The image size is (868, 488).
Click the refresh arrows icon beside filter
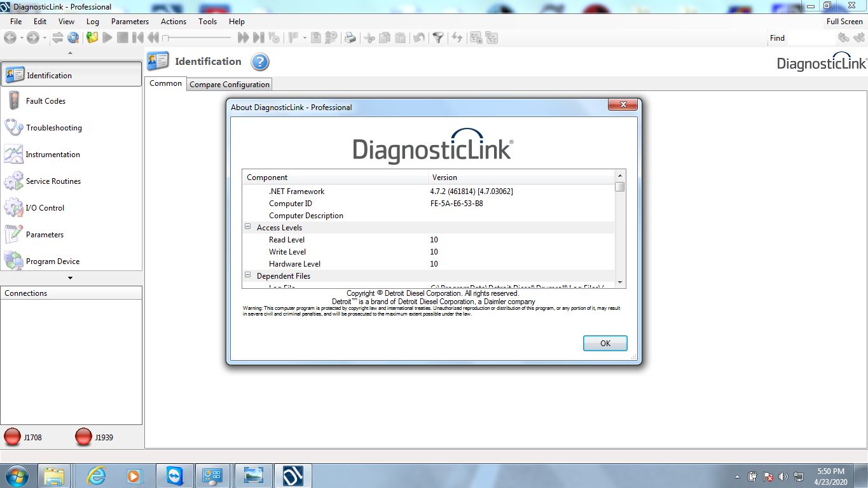point(457,38)
